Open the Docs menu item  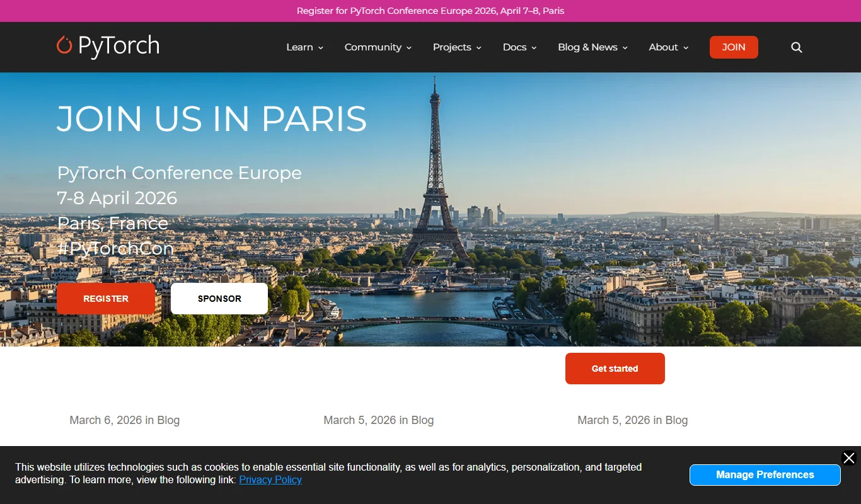[x=514, y=47]
